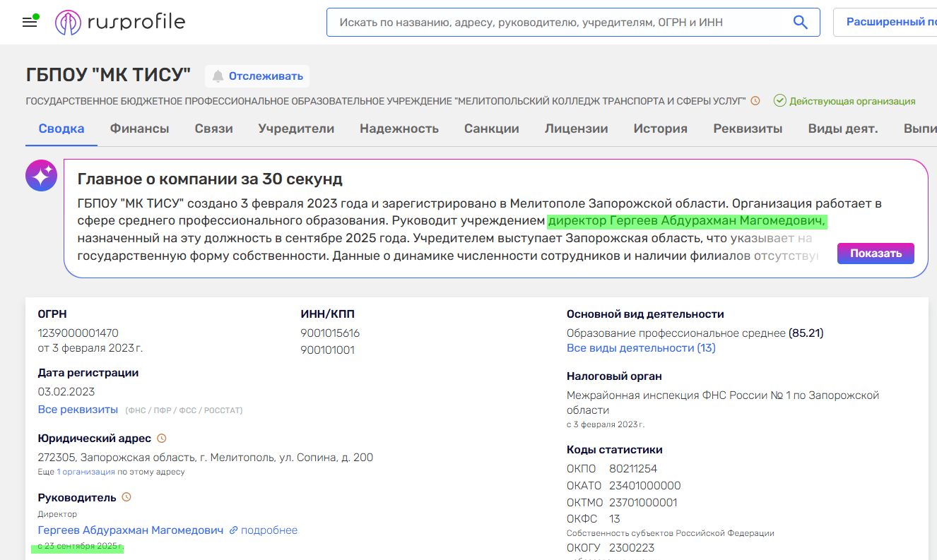Click the search magnifier icon
The image size is (937, 560).
point(800,22)
